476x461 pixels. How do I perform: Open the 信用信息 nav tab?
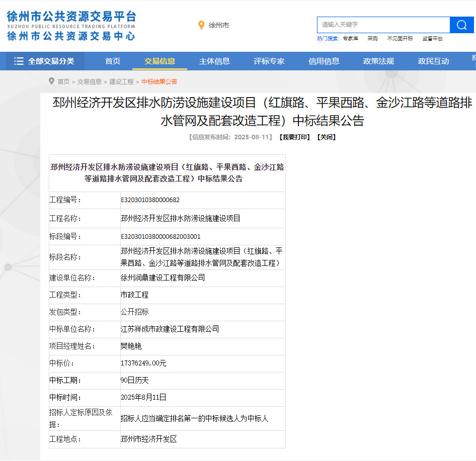pos(324,61)
